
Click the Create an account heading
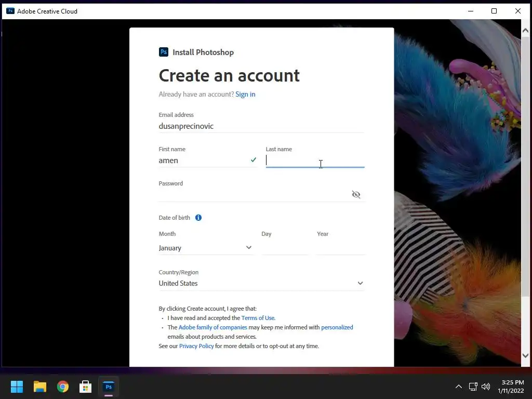(x=229, y=75)
